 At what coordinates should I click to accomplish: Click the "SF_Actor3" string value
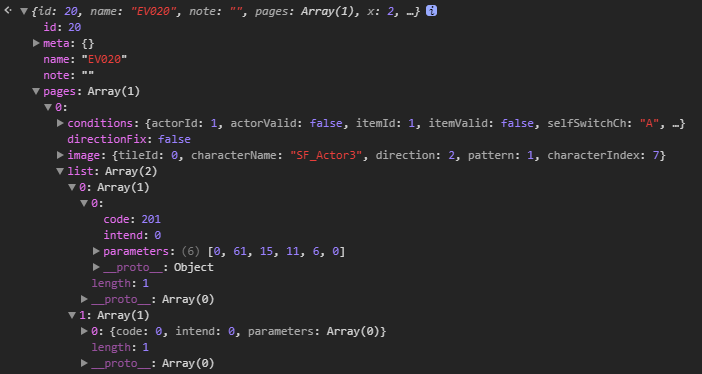tap(326, 155)
